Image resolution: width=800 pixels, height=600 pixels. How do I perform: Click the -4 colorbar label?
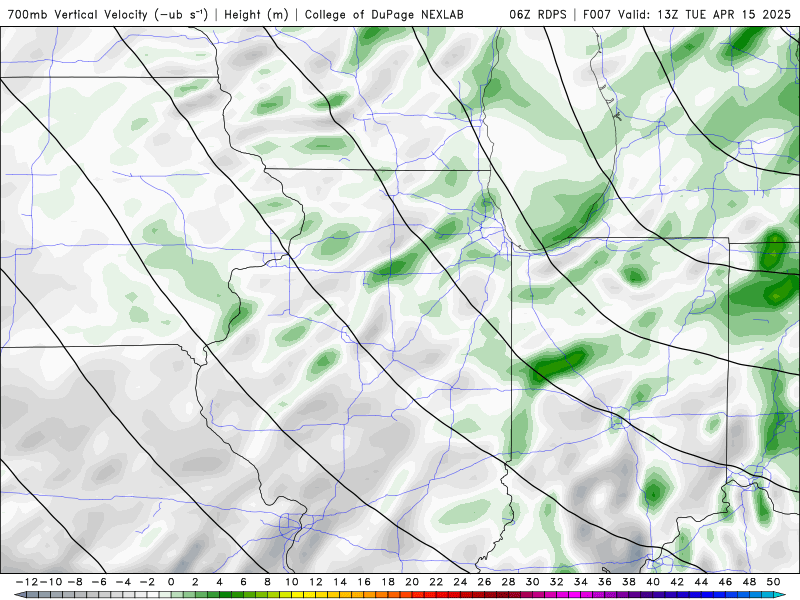123,582
